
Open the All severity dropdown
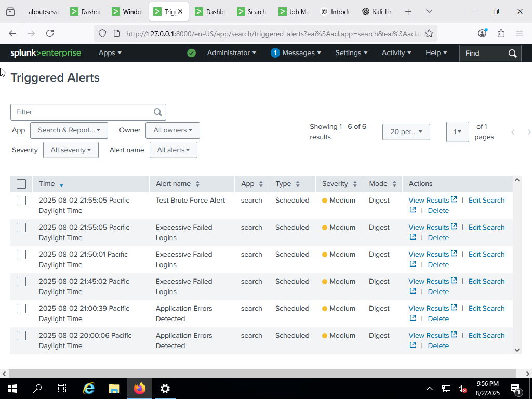71,150
